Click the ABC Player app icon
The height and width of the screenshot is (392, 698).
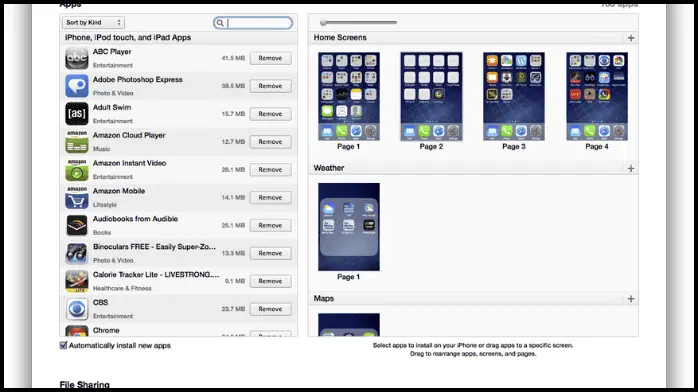point(77,58)
